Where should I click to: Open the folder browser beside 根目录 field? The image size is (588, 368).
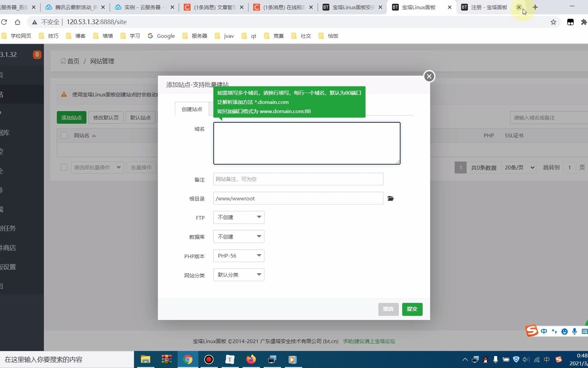[x=390, y=198]
